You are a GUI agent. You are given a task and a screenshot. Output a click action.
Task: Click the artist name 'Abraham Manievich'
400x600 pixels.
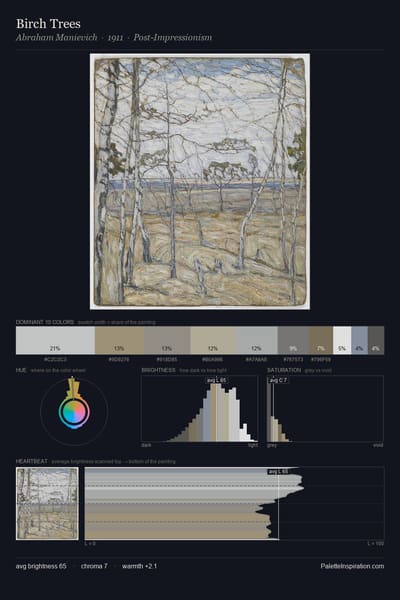57,38
